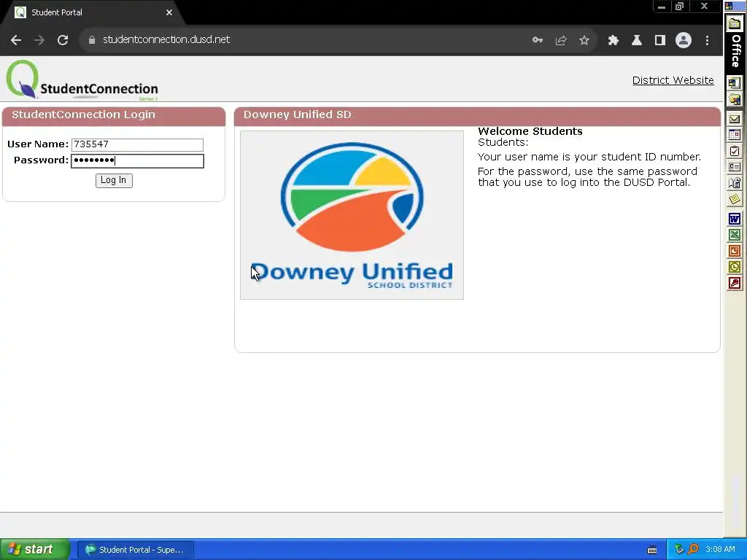Go back with the browser back arrow
Viewport: 747px width, 560px height.
(x=16, y=40)
